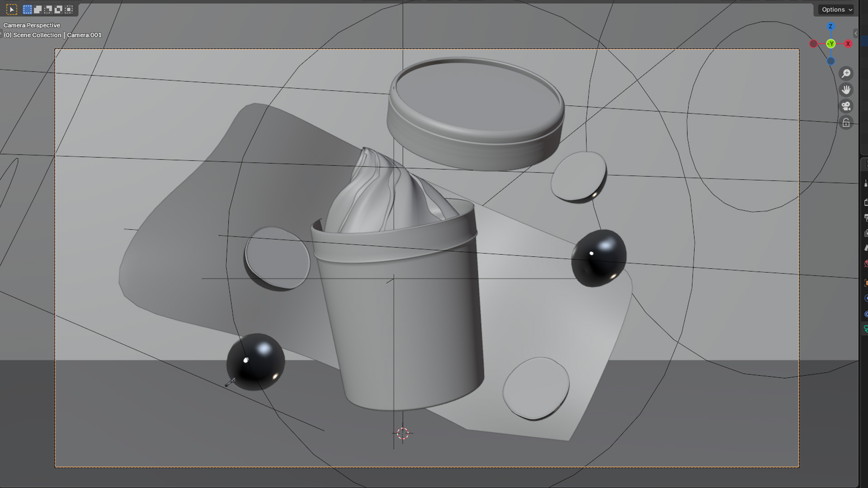Toggle the camera view icon
868x488 pixels.
pos(846,106)
